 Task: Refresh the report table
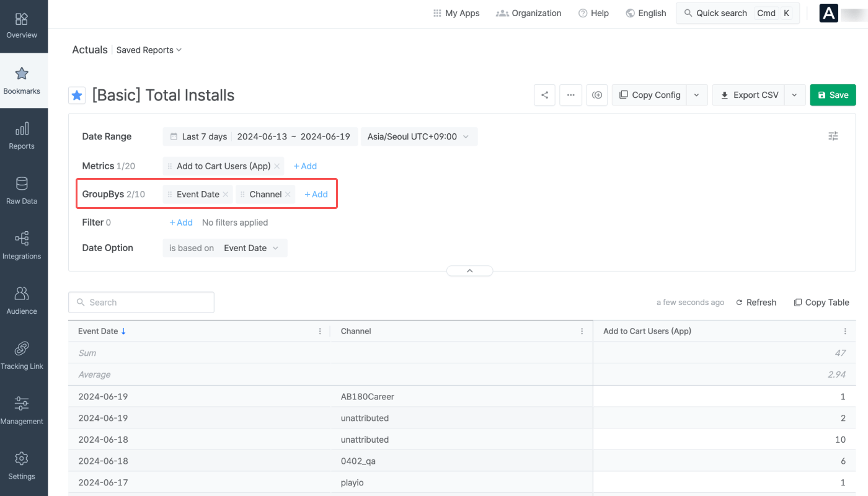(x=756, y=303)
